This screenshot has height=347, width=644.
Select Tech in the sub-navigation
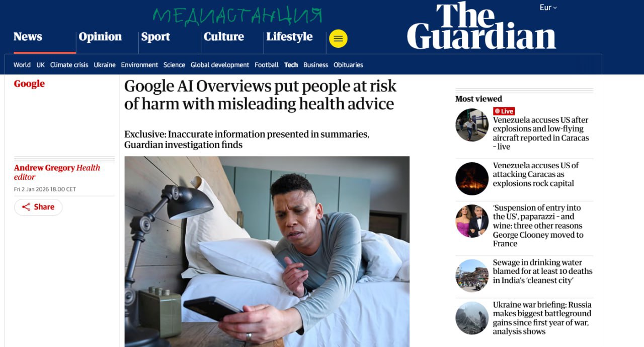click(x=291, y=65)
